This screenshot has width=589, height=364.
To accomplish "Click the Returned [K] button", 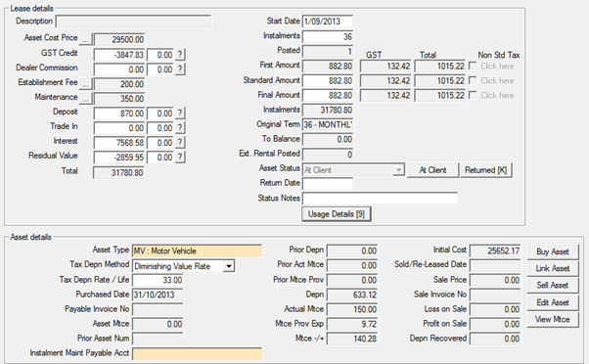I will tap(485, 170).
